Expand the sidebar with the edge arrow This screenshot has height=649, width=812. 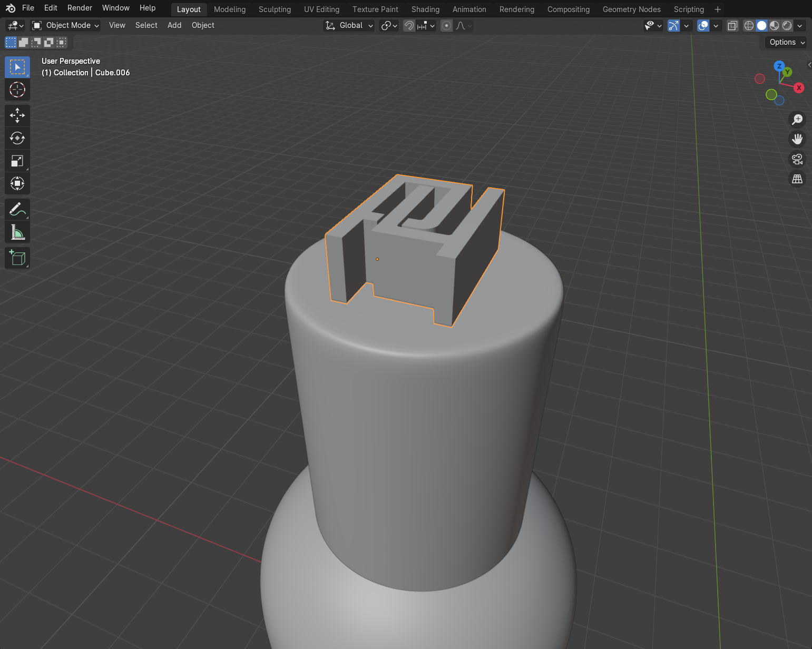[809, 65]
